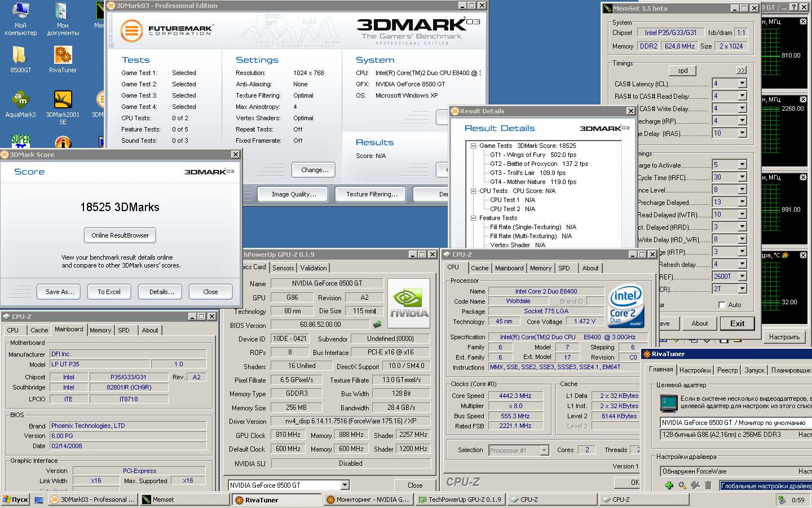Image resolution: width=812 pixels, height=508 pixels.
Task: Click the show desktop quick launch icon
Action: [x=39, y=500]
